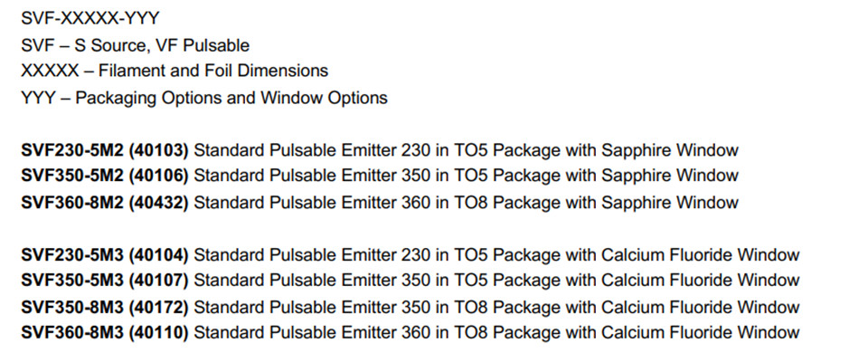The width and height of the screenshot is (868, 353).
Task: Click 'Sapphire Window' in the SVF360-8M2 row
Action: pyautogui.click(x=670, y=202)
